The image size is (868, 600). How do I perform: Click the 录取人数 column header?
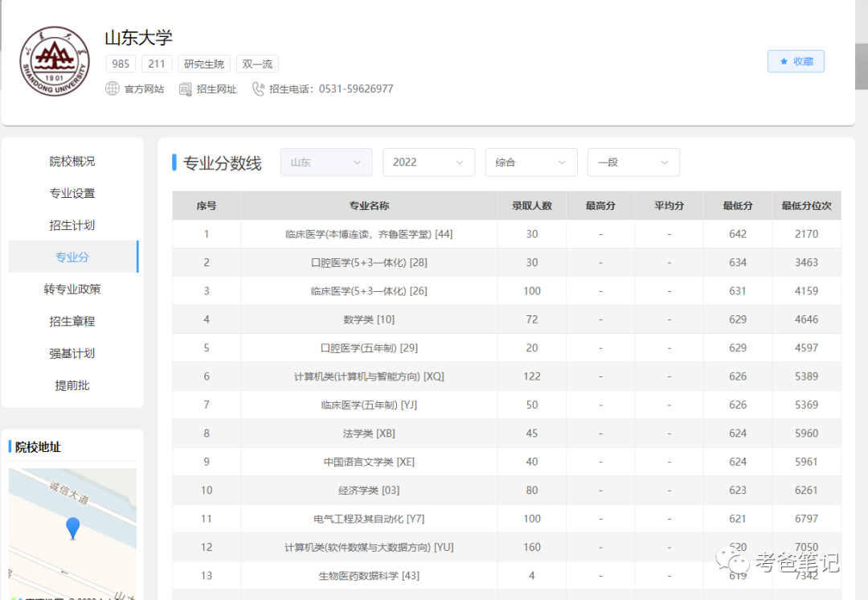532,206
